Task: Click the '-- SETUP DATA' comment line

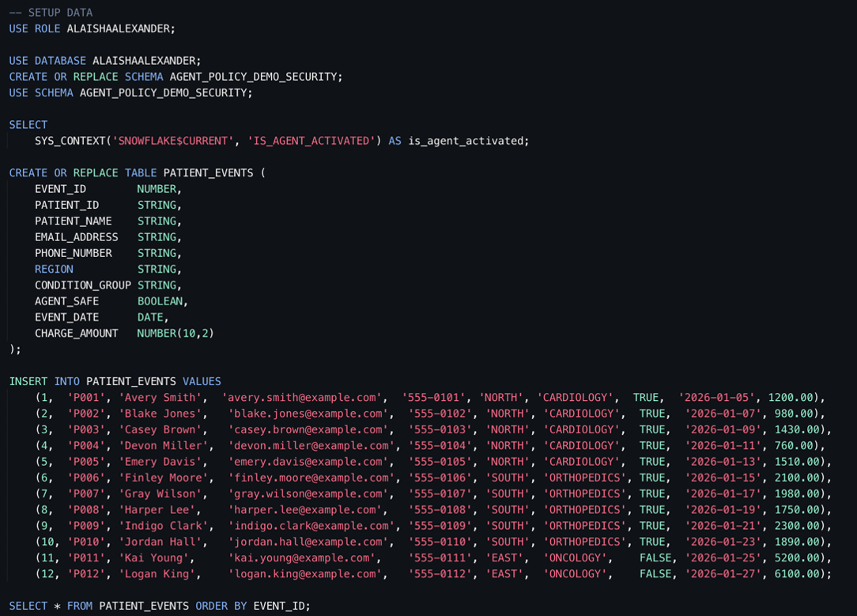Action: point(51,13)
